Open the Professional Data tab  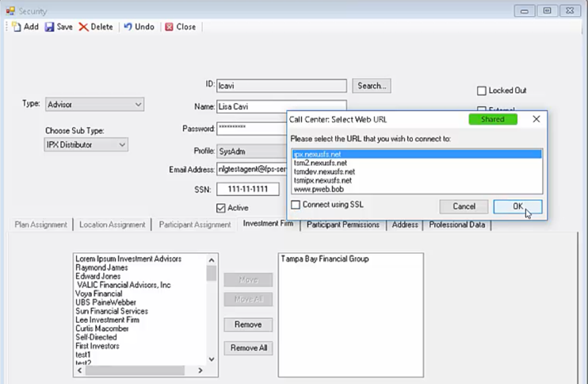(459, 225)
